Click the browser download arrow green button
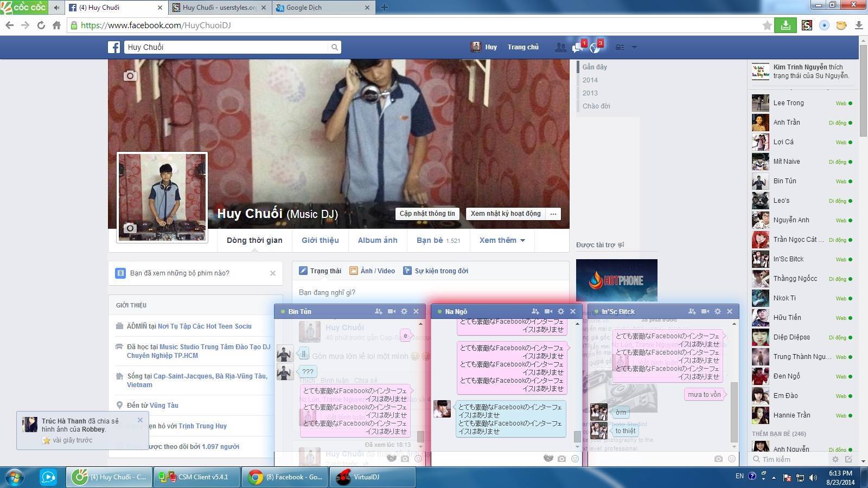This screenshot has width=868, height=488. pyautogui.click(x=786, y=25)
